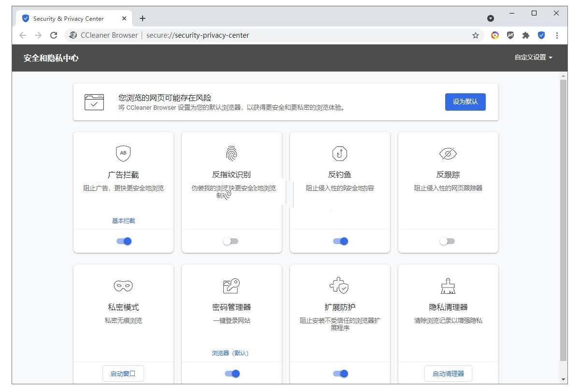The image size is (581, 392).
Task: Click the 反跟踪 crossed-eye icon
Action: pyautogui.click(x=448, y=153)
